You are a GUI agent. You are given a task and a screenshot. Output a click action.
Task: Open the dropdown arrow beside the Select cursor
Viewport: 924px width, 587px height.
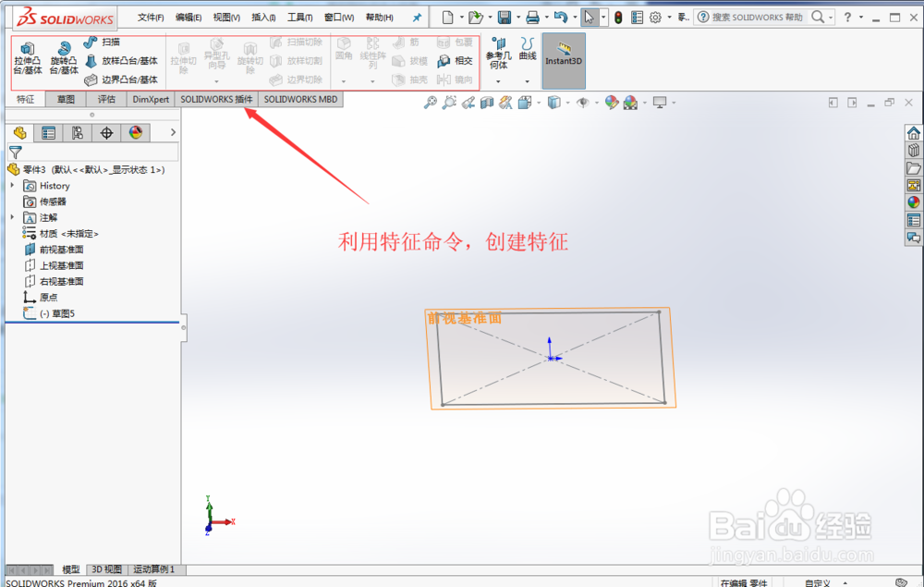click(x=602, y=18)
